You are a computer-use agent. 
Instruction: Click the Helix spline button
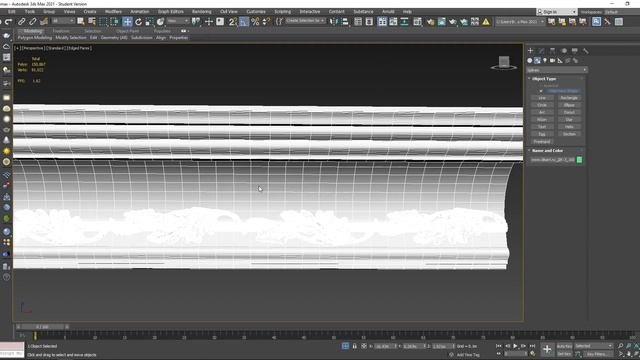[569, 127]
